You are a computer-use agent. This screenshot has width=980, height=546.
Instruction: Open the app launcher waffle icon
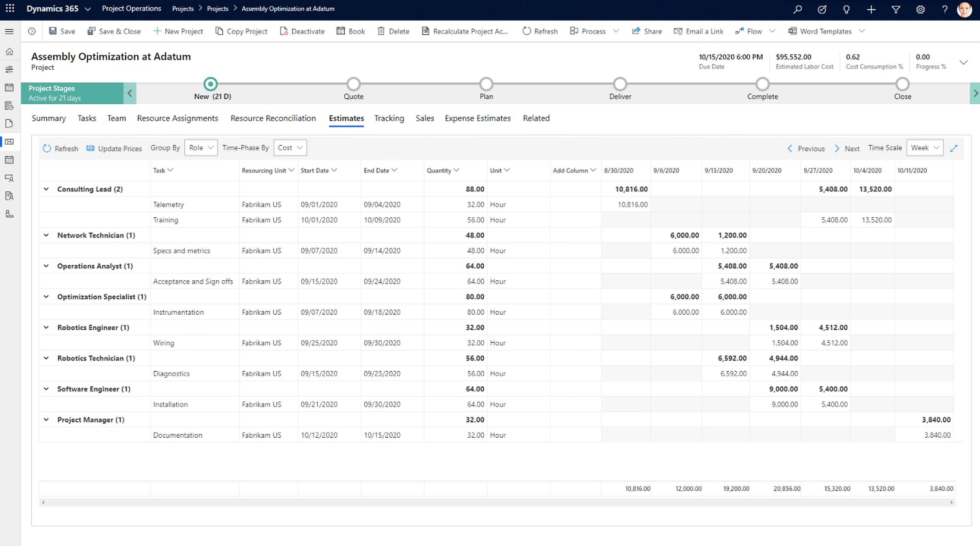tap(10, 9)
